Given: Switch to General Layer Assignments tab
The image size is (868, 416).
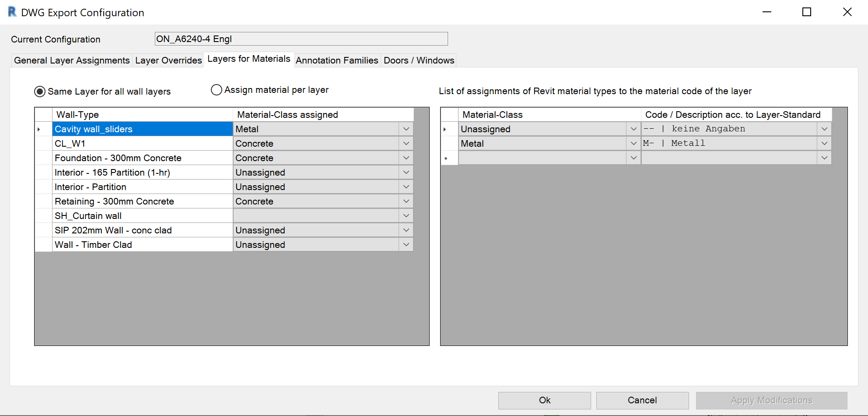Looking at the screenshot, I should (72, 60).
